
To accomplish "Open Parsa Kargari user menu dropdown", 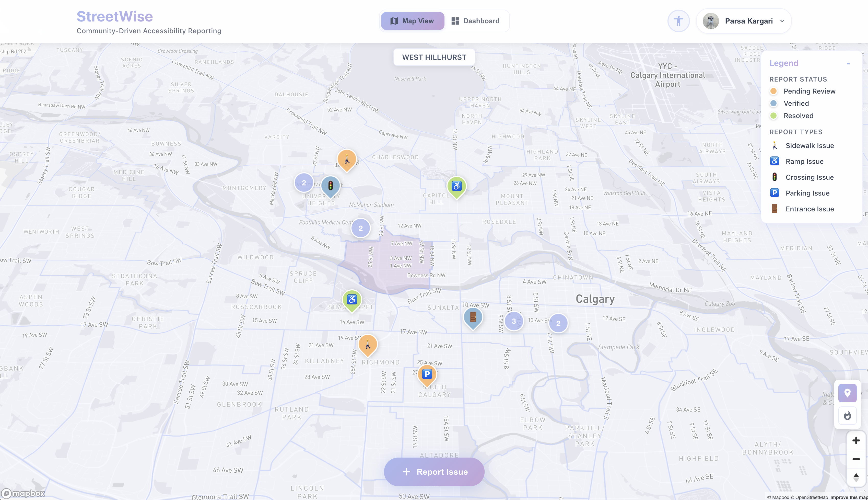I will point(782,21).
